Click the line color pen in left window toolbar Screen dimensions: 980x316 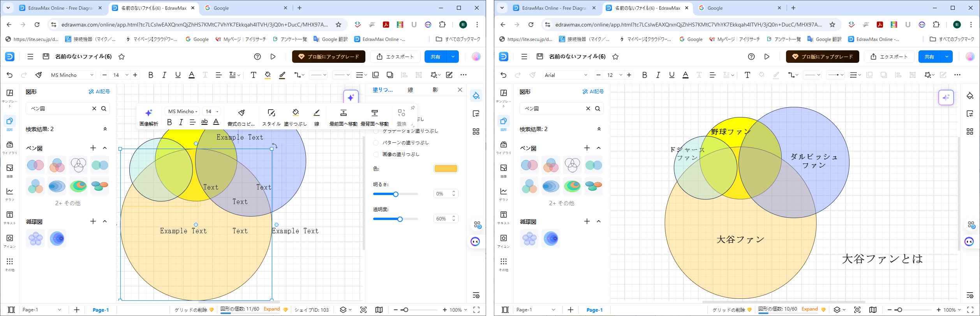click(282, 75)
